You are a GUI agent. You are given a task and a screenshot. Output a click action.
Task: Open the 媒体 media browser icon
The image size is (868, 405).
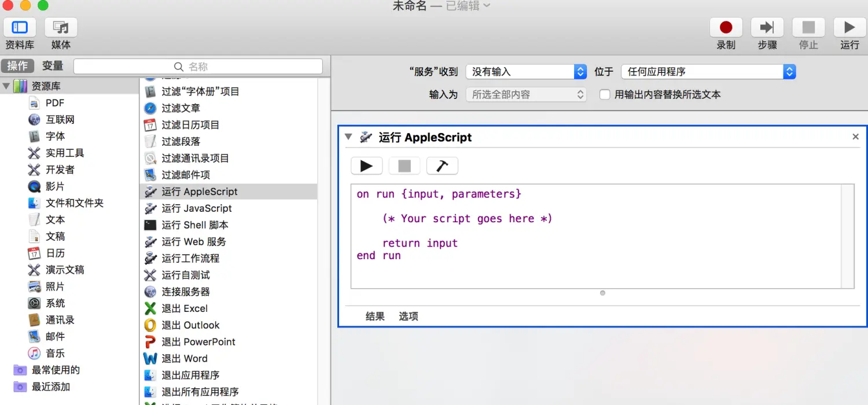(61, 27)
